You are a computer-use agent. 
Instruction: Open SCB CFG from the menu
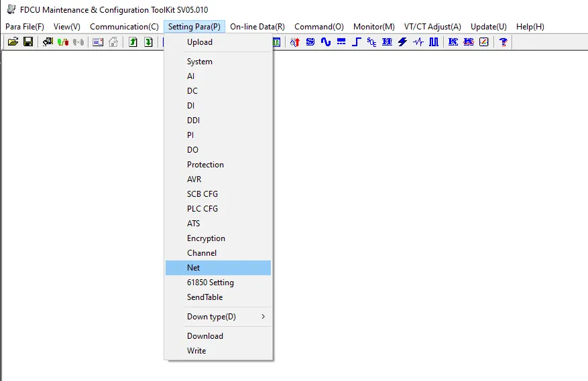click(219, 194)
